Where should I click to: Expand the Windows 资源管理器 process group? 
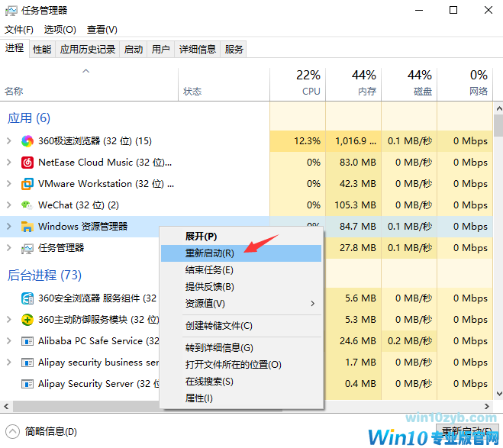(9, 226)
